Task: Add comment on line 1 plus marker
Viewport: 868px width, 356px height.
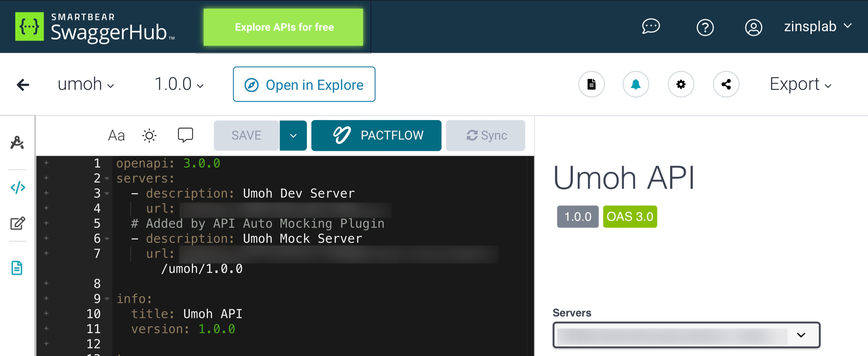Action: [x=46, y=163]
